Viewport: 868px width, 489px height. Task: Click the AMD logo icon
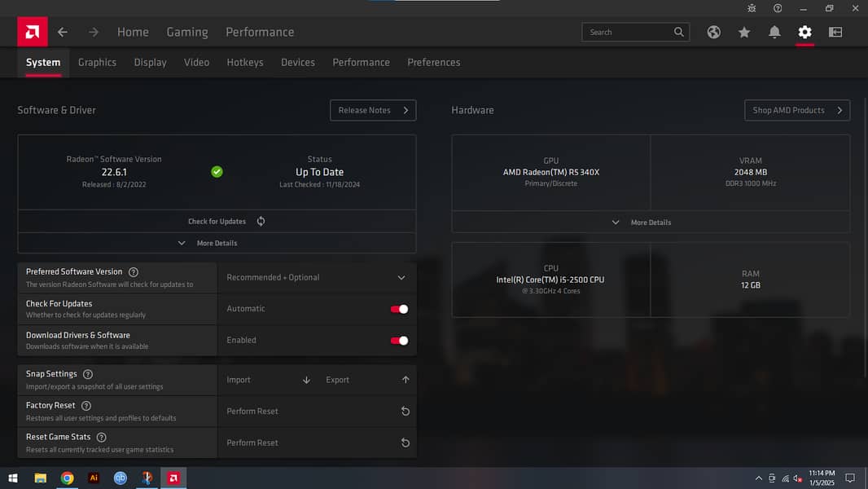click(32, 32)
